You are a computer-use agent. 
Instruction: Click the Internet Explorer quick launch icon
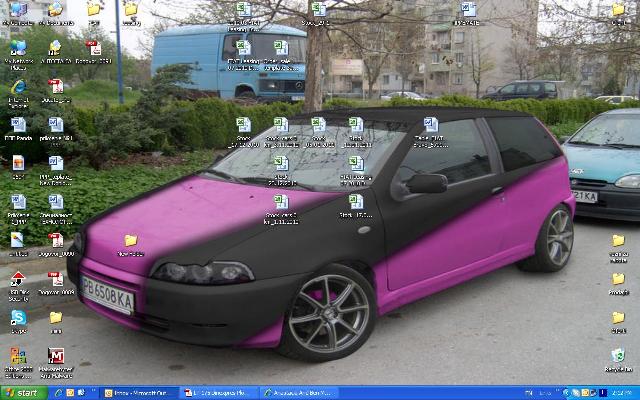pos(58,393)
